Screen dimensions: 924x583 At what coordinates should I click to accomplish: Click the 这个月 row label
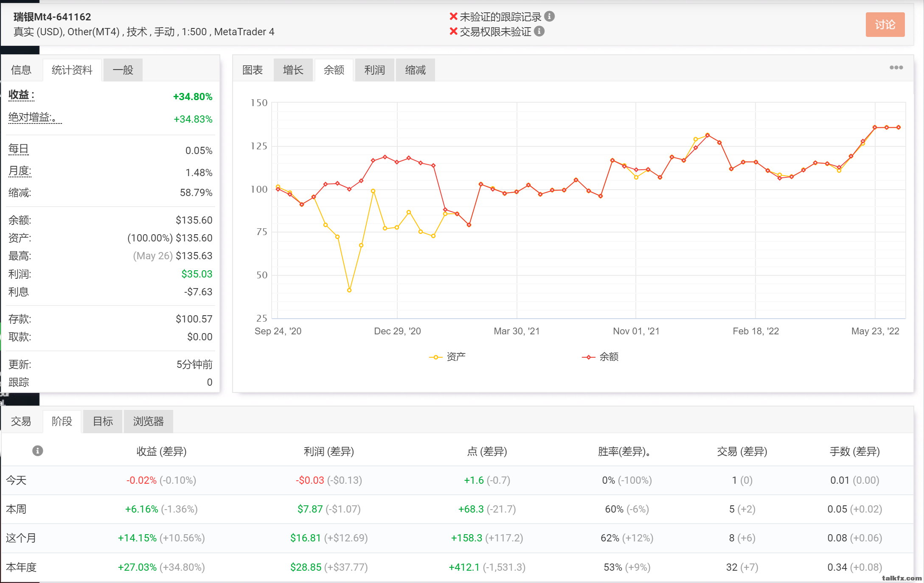21,538
